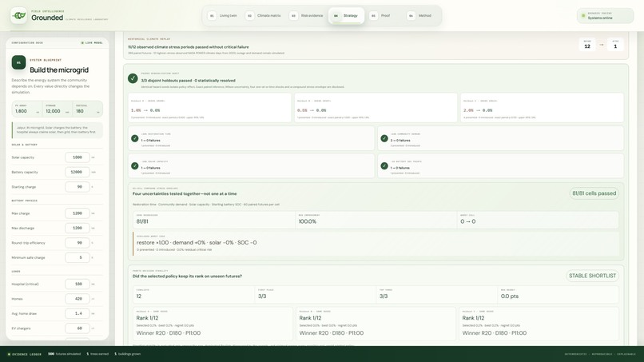
Task: Select the Strategy tab
Action: tap(346, 16)
